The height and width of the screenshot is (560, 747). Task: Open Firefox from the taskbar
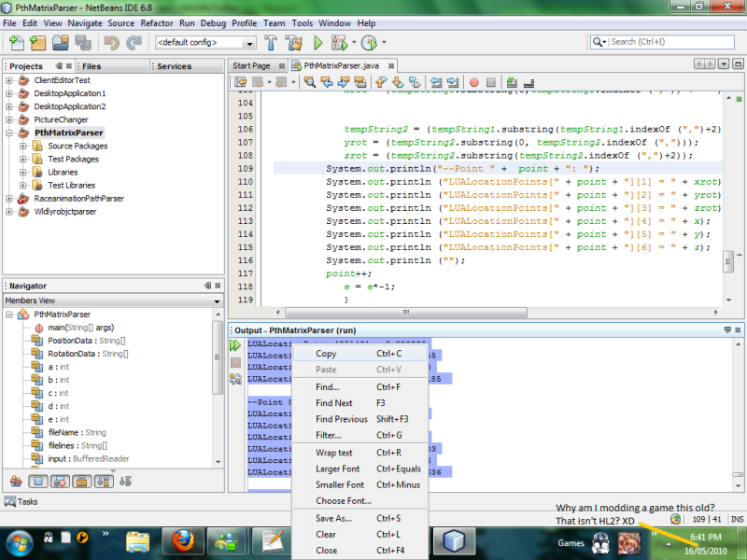tap(183, 542)
